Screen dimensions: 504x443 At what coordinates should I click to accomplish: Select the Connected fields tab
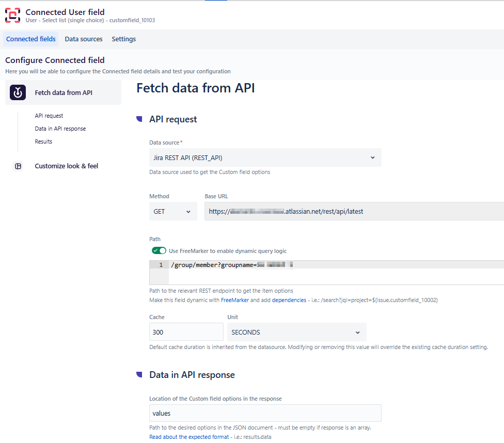click(30, 39)
